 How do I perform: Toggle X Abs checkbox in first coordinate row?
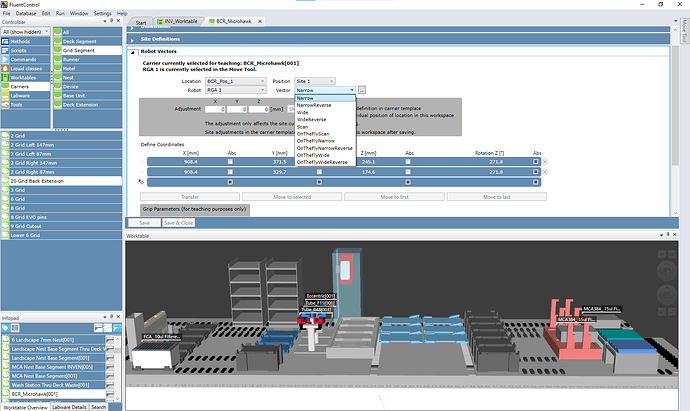tap(230, 161)
